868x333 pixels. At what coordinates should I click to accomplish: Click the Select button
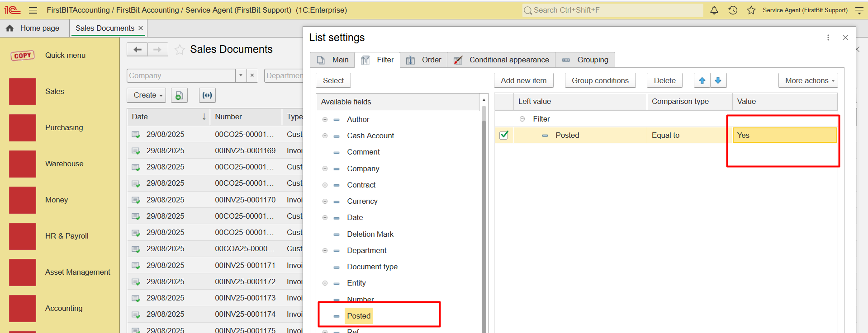(x=333, y=80)
